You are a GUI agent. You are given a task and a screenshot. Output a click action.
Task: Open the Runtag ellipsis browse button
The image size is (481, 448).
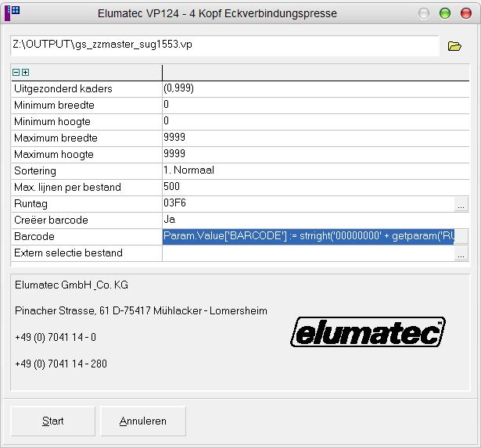461,204
